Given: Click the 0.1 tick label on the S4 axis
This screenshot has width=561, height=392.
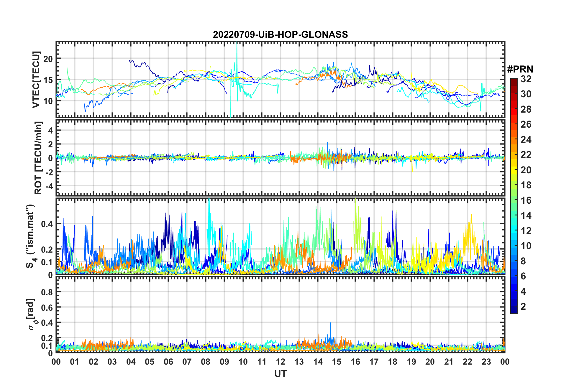Looking at the screenshot, I should pyautogui.click(x=47, y=262).
